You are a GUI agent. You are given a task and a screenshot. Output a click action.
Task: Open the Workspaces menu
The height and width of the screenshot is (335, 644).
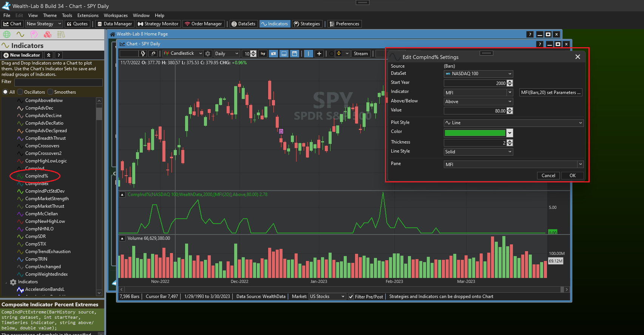(116, 15)
